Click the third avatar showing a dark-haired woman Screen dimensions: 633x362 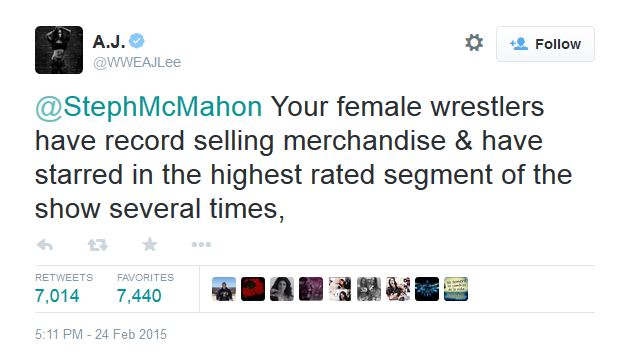pyautogui.click(x=282, y=289)
